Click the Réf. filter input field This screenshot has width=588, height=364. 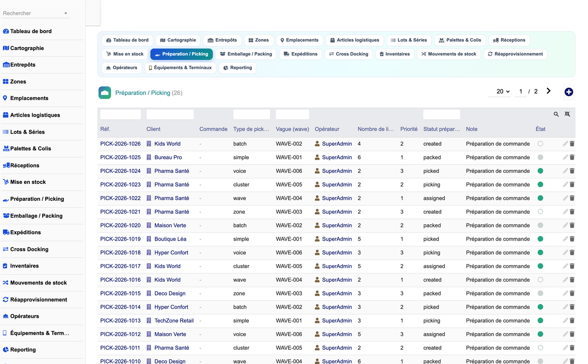tap(121, 115)
